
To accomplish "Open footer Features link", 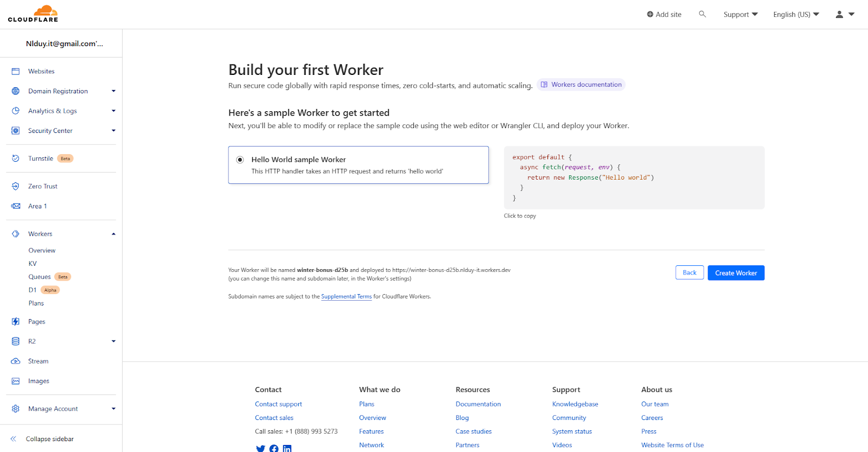I will [371, 431].
